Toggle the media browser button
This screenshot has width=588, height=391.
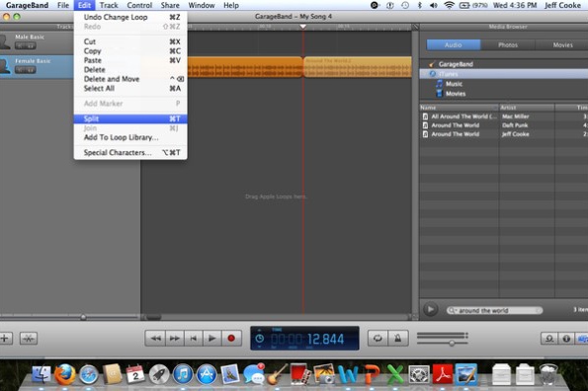(582, 339)
